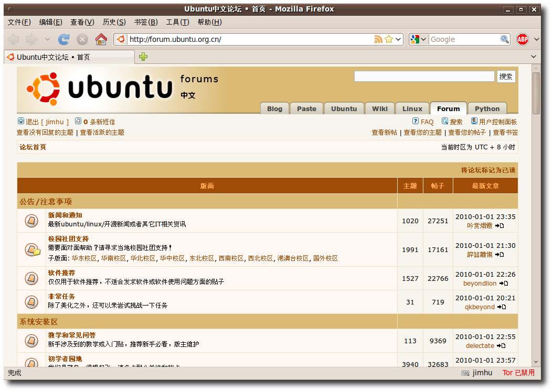Screen dimensions: 553x392
Task: Click the forum icon for 非常任务
Action: [31, 302]
